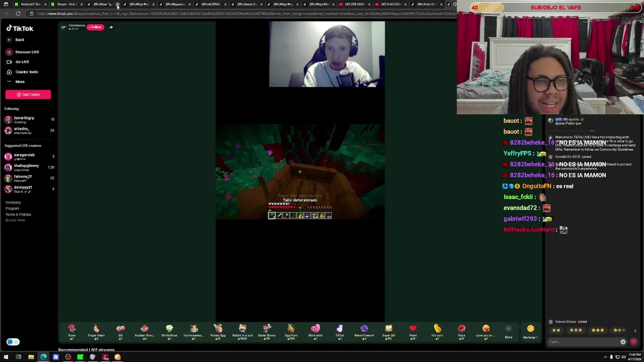644x362 pixels.
Task: Send the Wave Firework gift
Action: (364, 331)
